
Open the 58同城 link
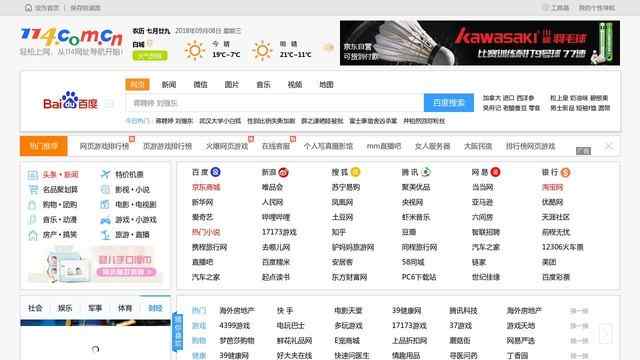[413, 262]
